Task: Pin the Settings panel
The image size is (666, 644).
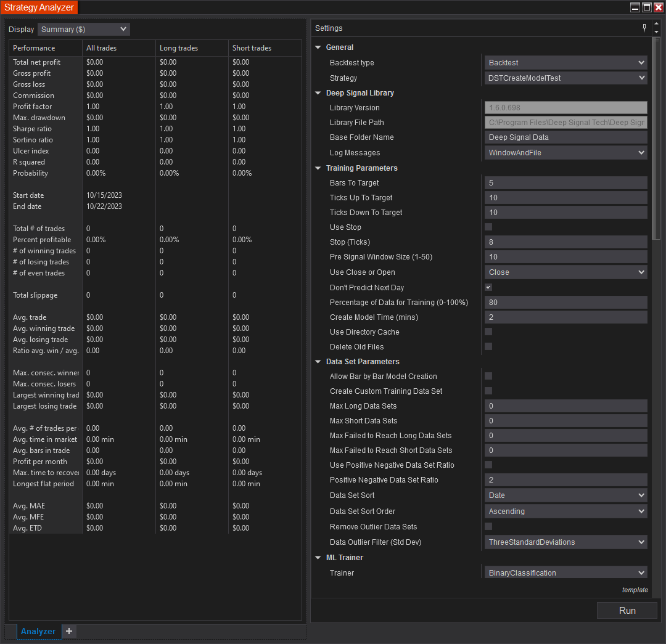Action: 644,28
